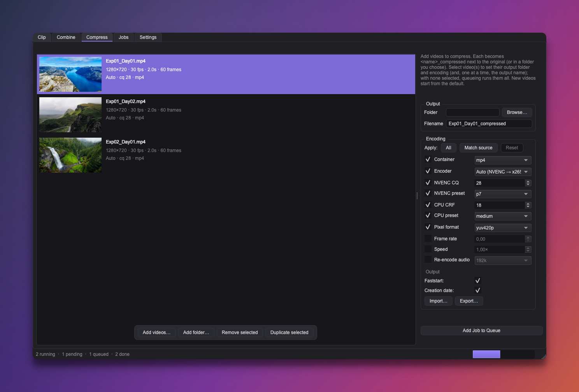Click the output Folder input field

point(472,112)
